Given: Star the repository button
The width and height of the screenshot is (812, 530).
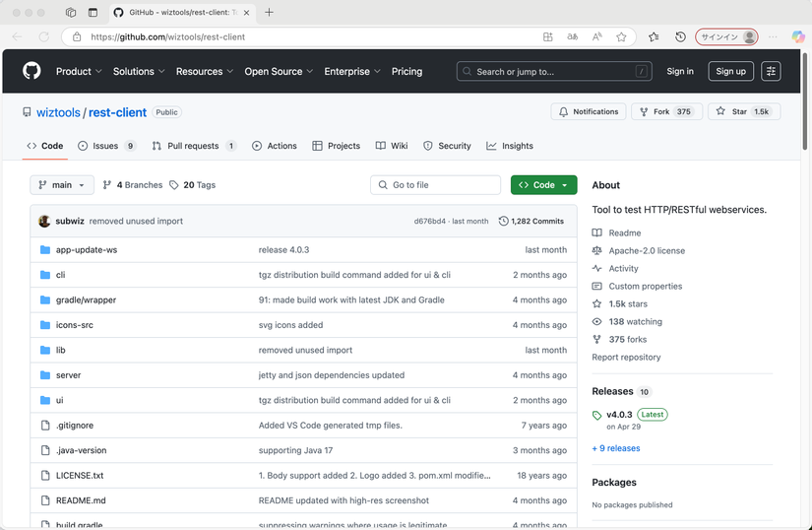Looking at the screenshot, I should [744, 112].
